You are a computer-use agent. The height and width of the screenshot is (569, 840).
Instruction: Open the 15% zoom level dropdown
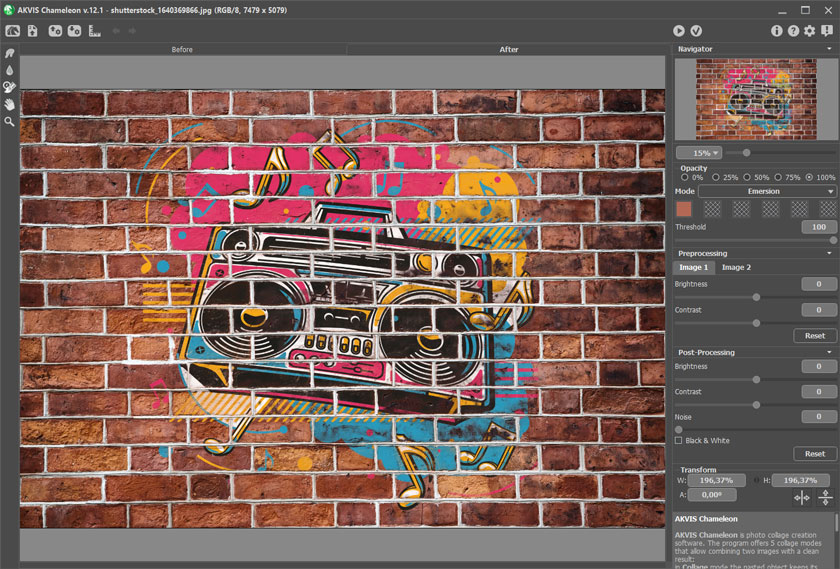coord(699,153)
